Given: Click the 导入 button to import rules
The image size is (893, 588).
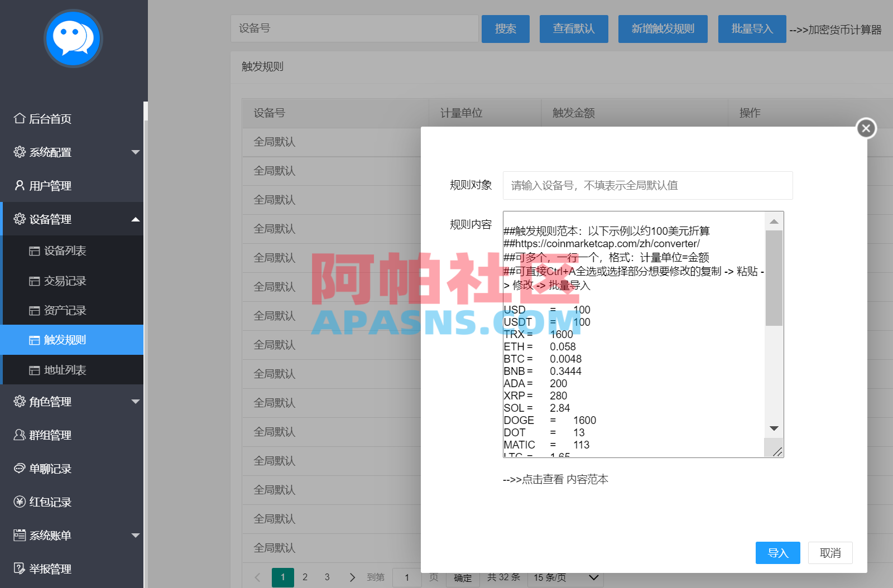Looking at the screenshot, I should click(777, 553).
